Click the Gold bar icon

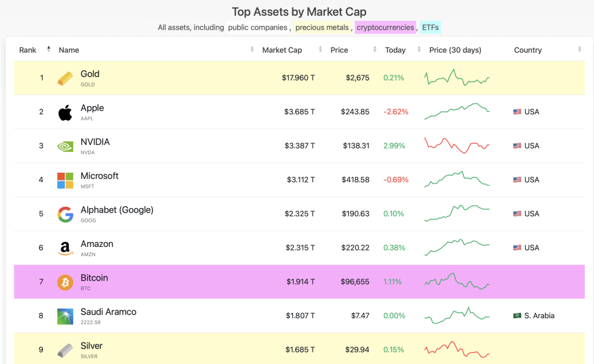(x=65, y=78)
